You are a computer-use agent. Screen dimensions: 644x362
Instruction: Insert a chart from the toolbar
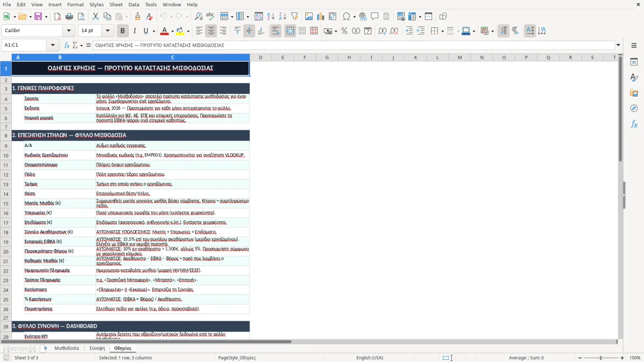coord(321,17)
